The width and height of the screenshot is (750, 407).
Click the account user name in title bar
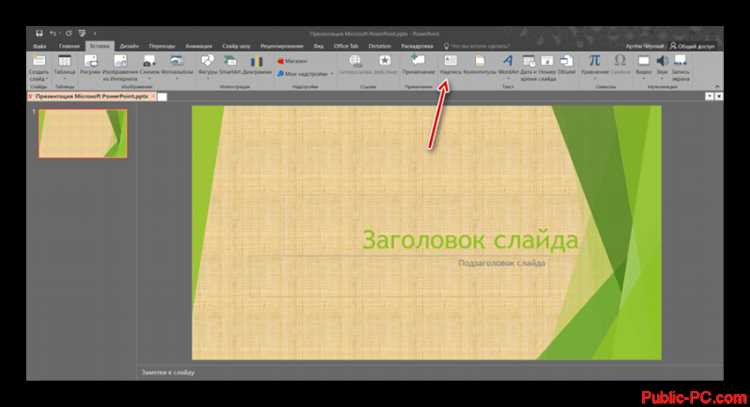coord(644,46)
